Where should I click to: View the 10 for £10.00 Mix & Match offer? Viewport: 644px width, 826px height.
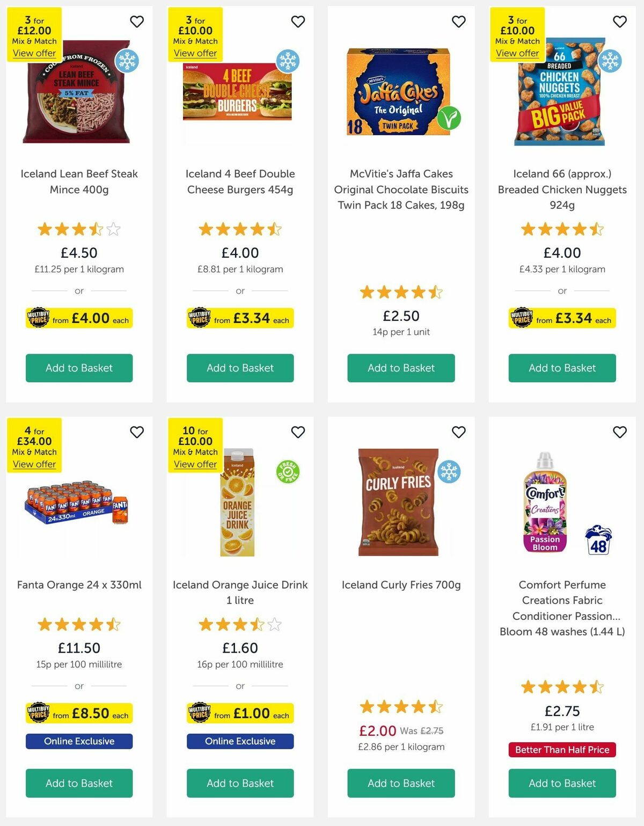195,464
